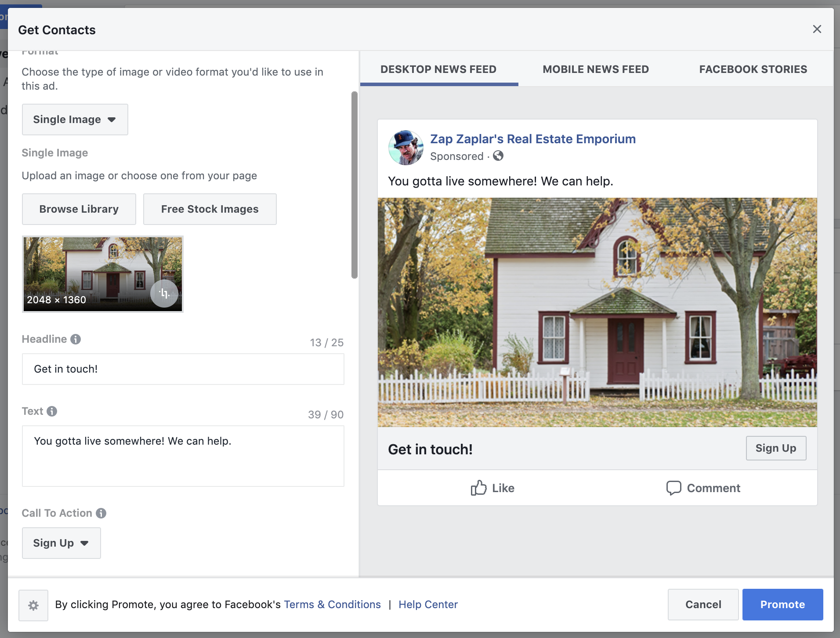This screenshot has height=638, width=840.
Task: Click the Comment speech bubble icon
Action: 673,488
